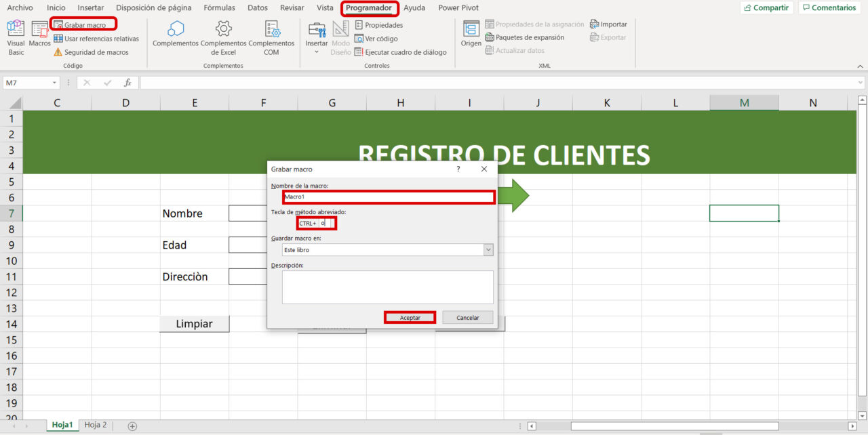Click Importar in the XML group
The width and height of the screenshot is (868, 435).
click(608, 24)
